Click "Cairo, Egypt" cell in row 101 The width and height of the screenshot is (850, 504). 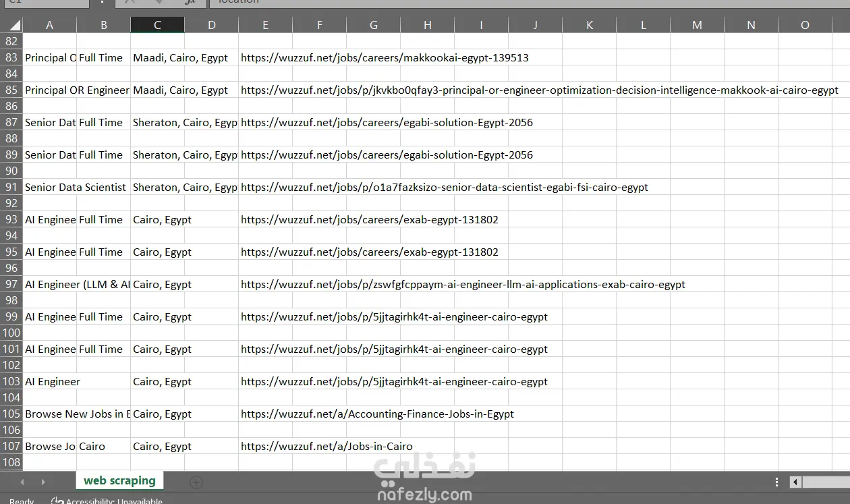[162, 349]
